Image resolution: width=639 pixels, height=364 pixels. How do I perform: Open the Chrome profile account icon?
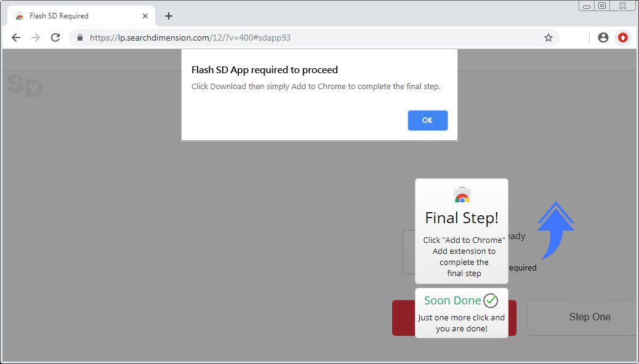[x=603, y=38]
